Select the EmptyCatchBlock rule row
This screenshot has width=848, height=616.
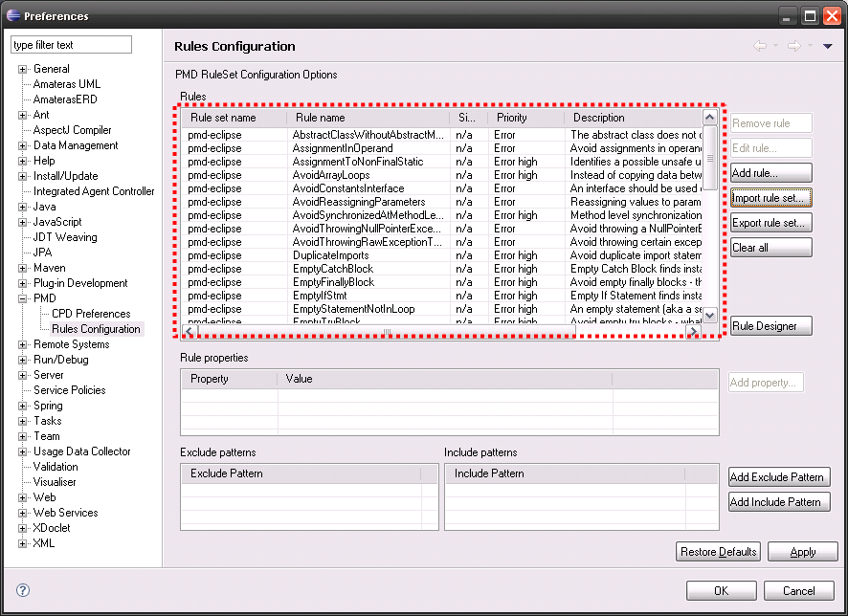click(x=333, y=269)
